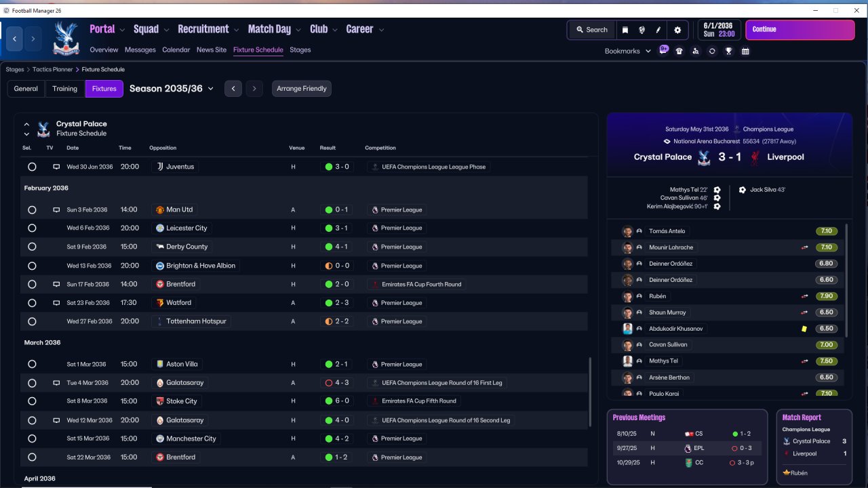Click the up chevron next to Crystal Palace
The height and width of the screenshot is (488, 868).
pos(26,124)
